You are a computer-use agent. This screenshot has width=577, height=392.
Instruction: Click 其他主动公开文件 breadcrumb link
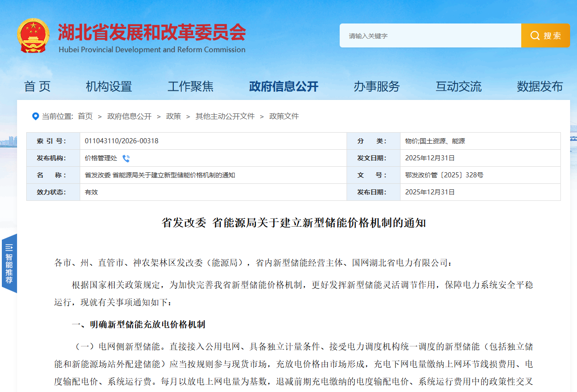(225, 117)
